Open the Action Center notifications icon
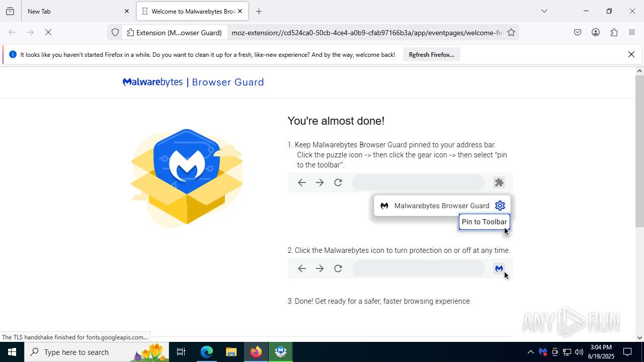This screenshot has height=362, width=644. click(x=628, y=352)
